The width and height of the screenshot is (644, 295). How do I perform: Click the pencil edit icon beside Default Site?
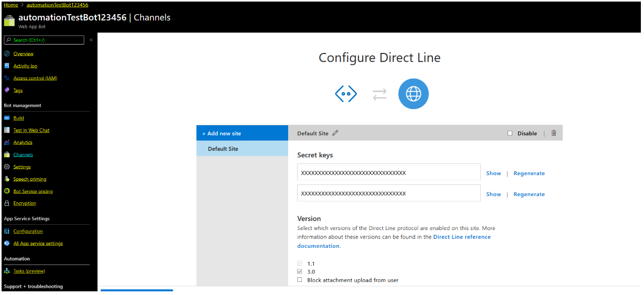click(335, 133)
